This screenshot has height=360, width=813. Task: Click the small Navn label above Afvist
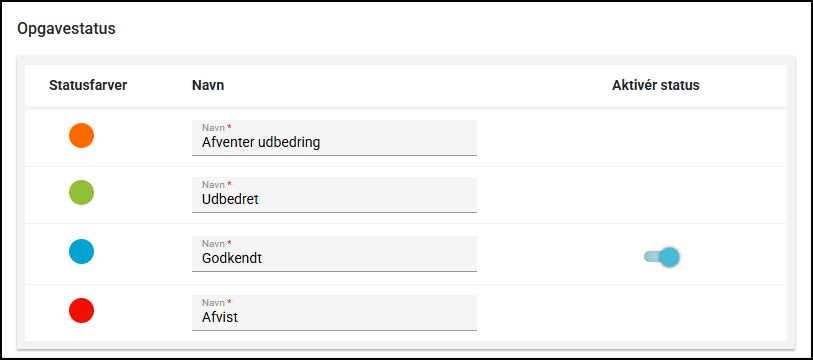point(213,303)
